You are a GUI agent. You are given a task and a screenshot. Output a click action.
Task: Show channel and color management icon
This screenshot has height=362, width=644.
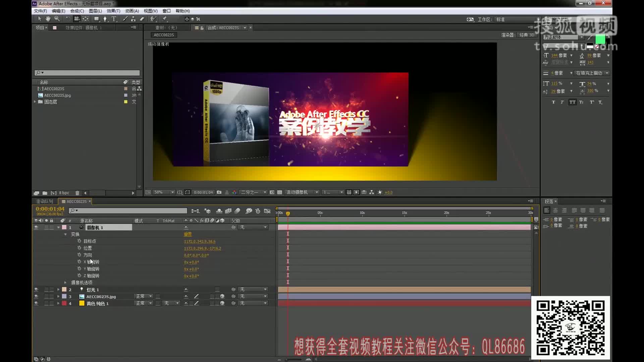pyautogui.click(x=234, y=192)
